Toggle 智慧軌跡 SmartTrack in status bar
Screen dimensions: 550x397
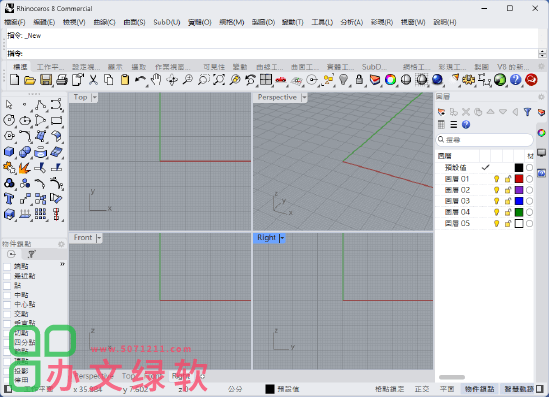(519, 389)
